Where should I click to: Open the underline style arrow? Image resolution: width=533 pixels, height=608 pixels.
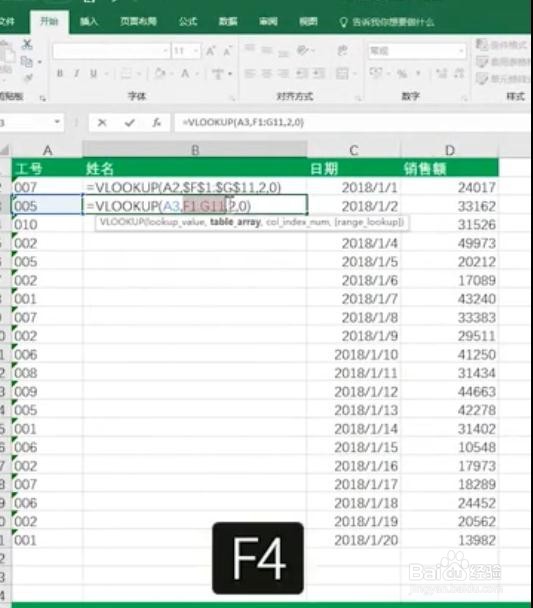point(106,73)
